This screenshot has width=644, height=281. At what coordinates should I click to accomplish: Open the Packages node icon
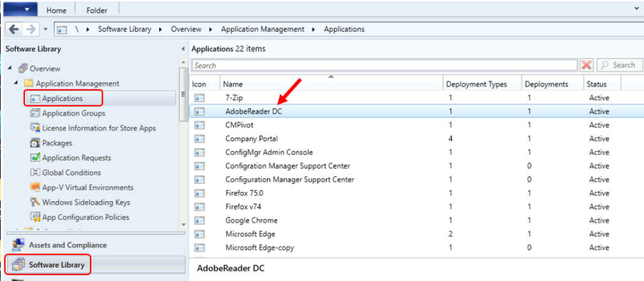35,143
